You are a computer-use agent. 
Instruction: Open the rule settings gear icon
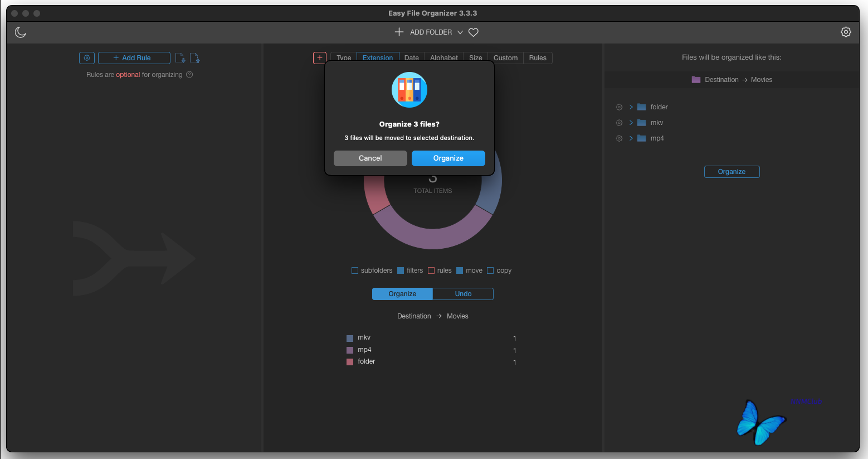pyautogui.click(x=86, y=57)
